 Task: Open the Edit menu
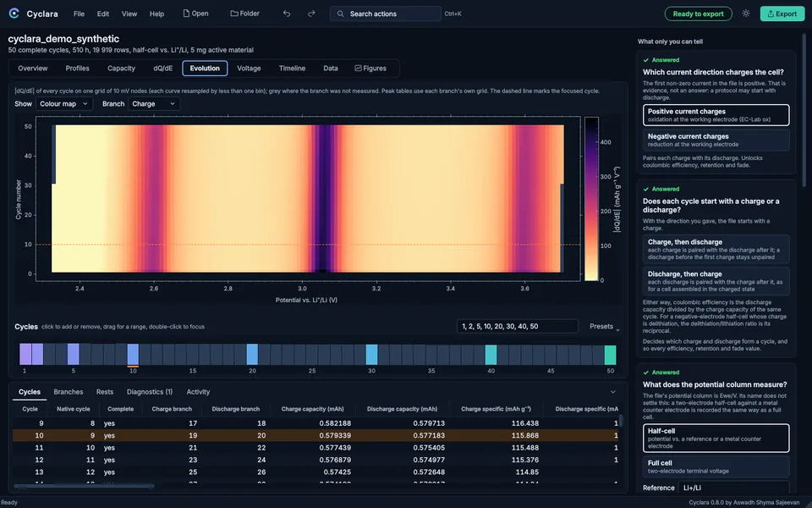click(103, 14)
